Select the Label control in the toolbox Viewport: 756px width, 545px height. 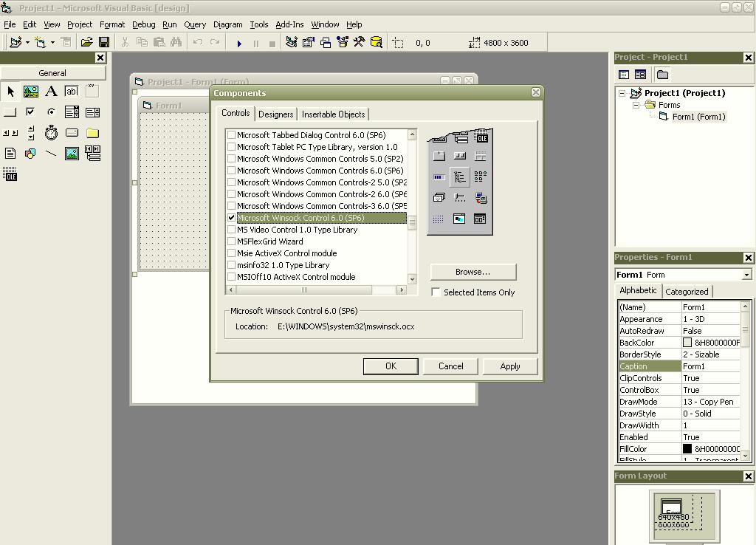pos(51,91)
